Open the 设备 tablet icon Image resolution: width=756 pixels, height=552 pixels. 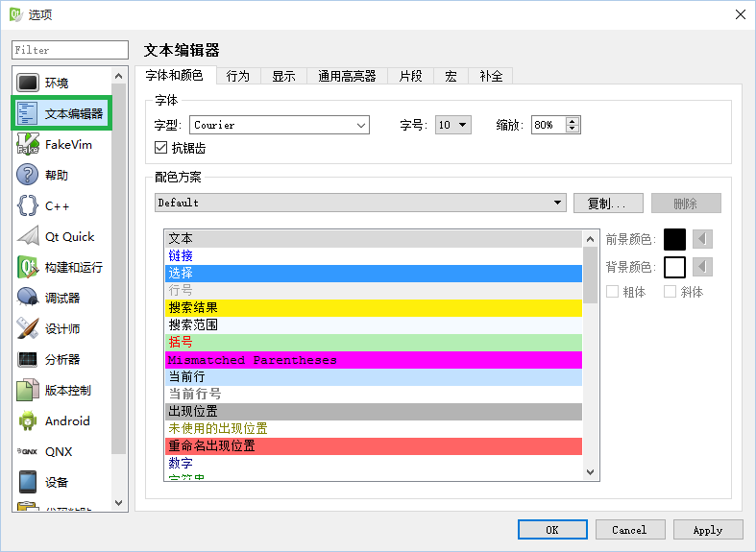click(28, 482)
